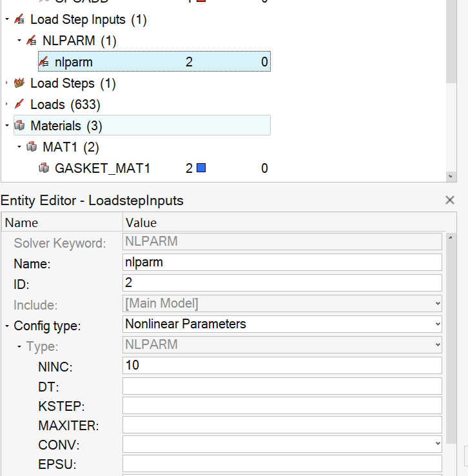Click the MAXITER input field
The image size is (468, 476).
282,425
